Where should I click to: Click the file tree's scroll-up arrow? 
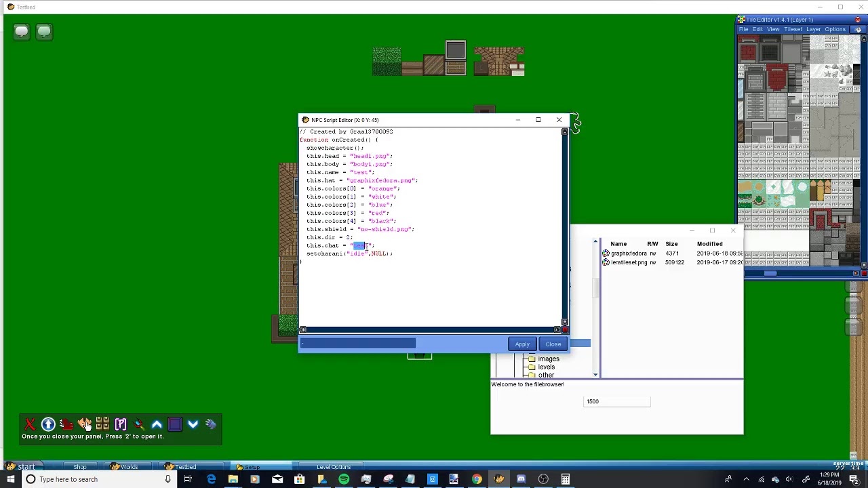tap(595, 241)
